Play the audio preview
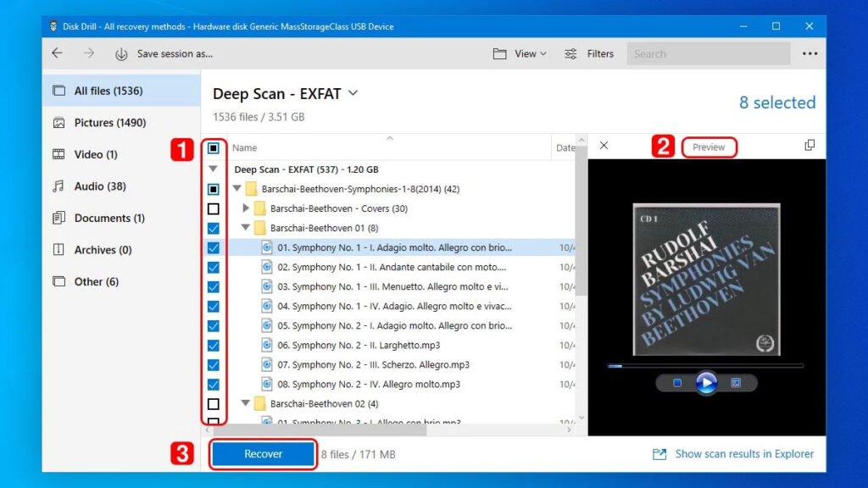The image size is (868, 488). click(706, 383)
